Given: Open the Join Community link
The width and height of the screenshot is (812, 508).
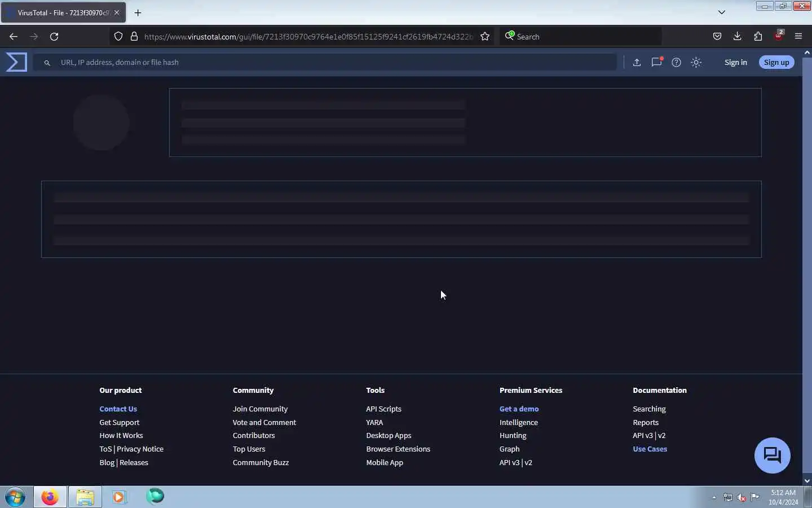Looking at the screenshot, I should pyautogui.click(x=260, y=409).
